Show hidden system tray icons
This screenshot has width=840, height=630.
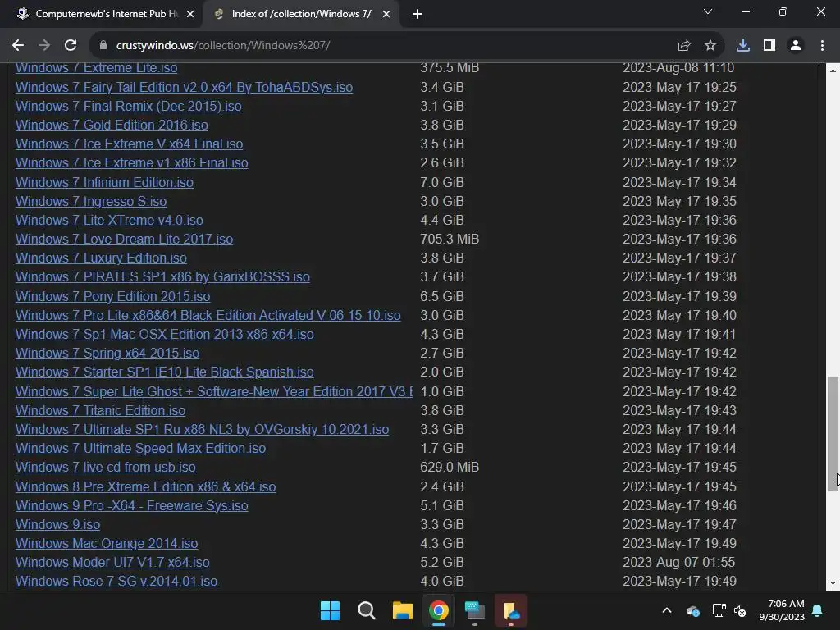(667, 610)
